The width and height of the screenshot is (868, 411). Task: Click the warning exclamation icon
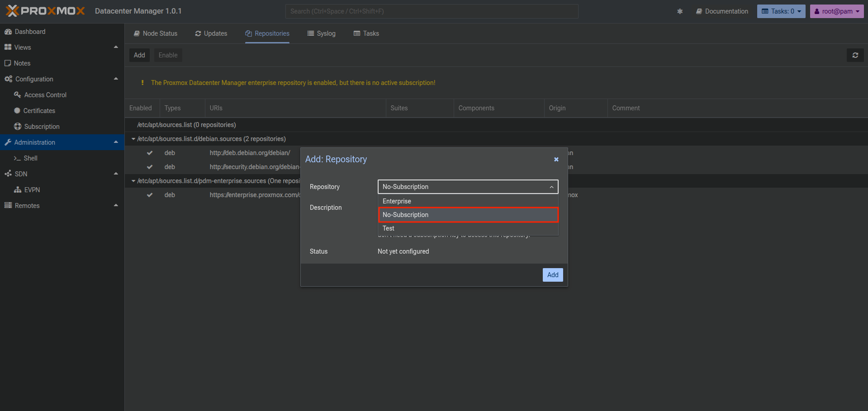click(142, 83)
